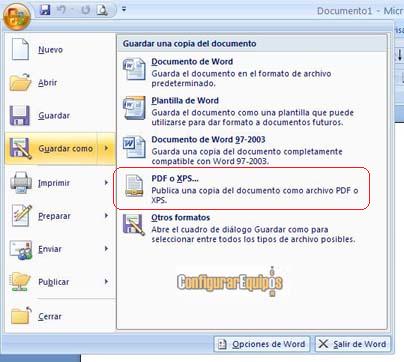Click the Opciones de Word button
Viewport: 404px width, 362px height.
(262, 344)
